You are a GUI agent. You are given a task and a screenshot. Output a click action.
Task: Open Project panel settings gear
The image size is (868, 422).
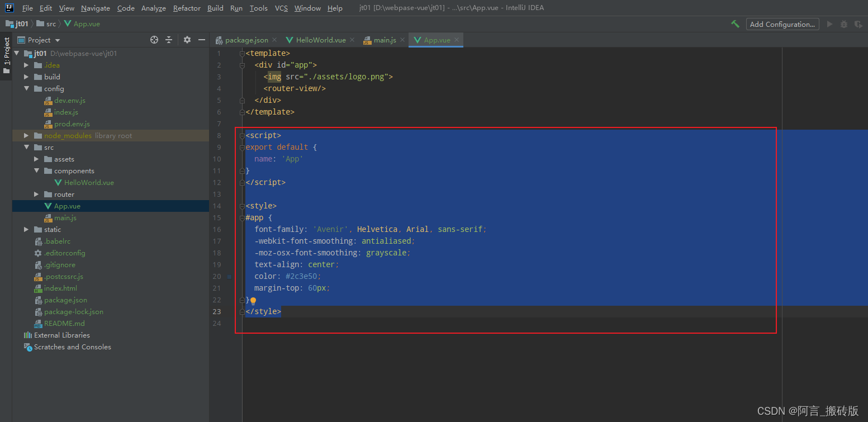(187, 40)
